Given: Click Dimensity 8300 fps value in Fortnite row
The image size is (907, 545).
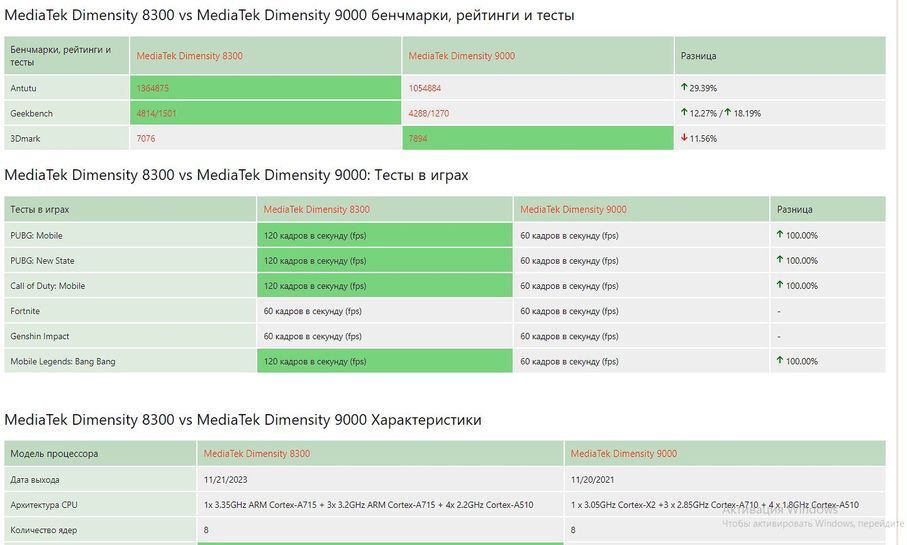Looking at the screenshot, I should pyautogui.click(x=312, y=311).
